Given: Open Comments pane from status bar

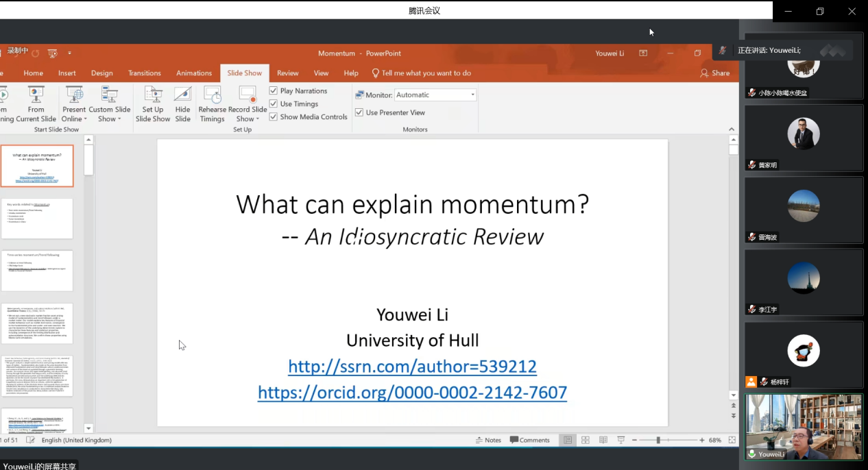Looking at the screenshot, I should pyautogui.click(x=530, y=440).
